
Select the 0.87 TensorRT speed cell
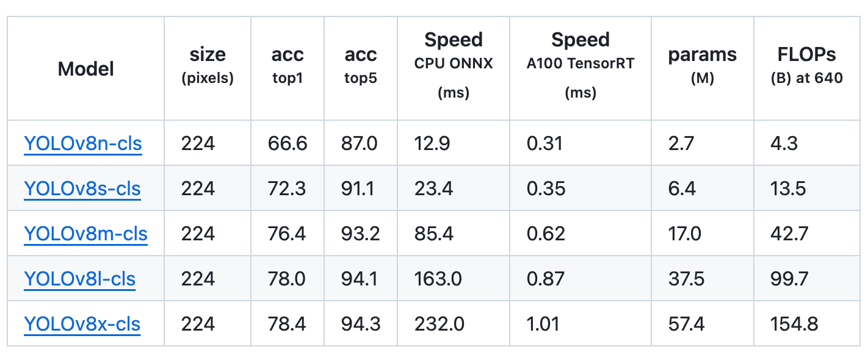546,279
